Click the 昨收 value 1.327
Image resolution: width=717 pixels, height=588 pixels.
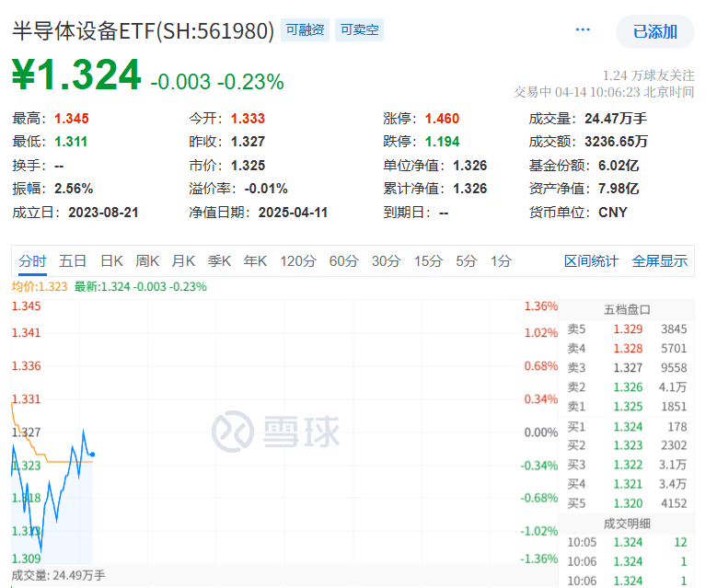[x=248, y=142]
